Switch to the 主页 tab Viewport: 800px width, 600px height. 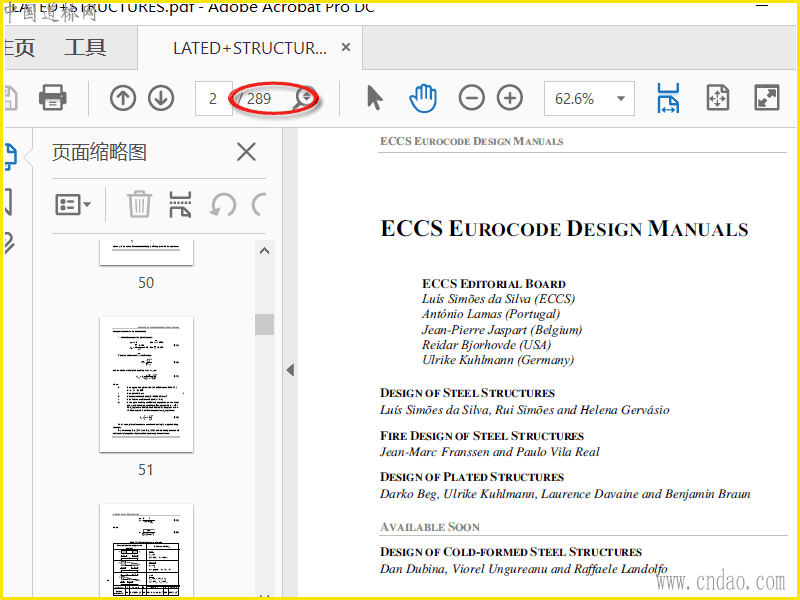point(19,48)
